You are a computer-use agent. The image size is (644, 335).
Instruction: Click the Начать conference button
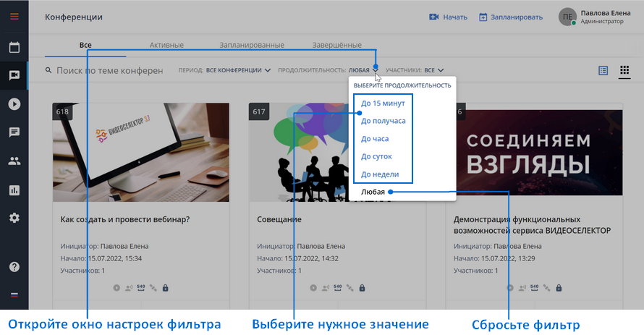tap(448, 17)
